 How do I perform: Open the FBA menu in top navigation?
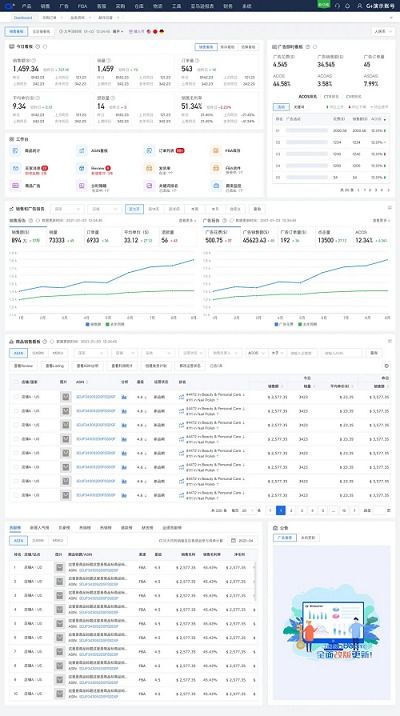(82, 6)
